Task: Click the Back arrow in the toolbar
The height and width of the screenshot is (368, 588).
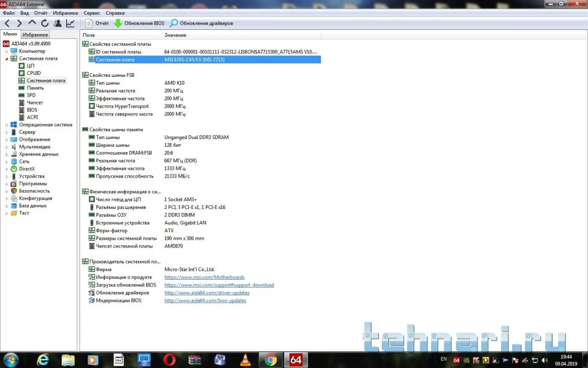Action: click(x=7, y=23)
